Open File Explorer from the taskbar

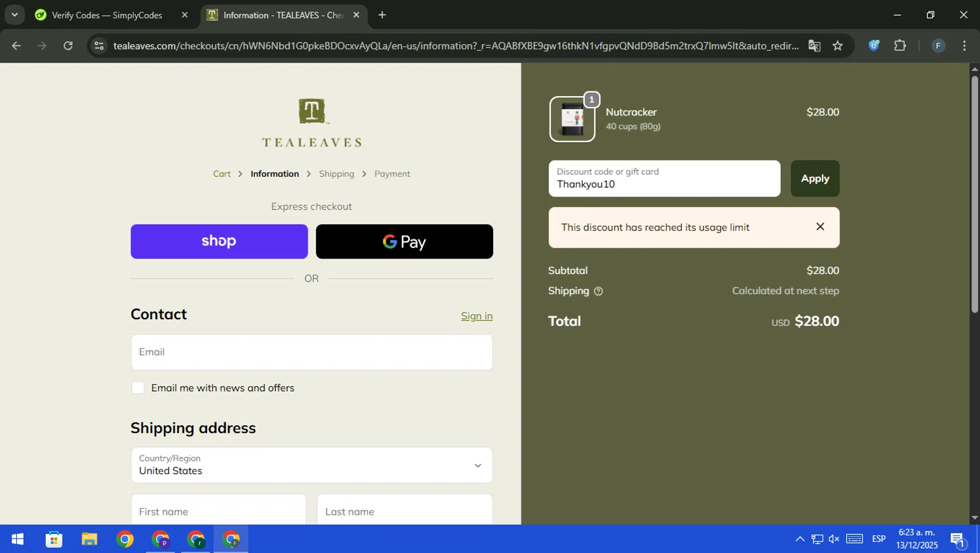(90, 539)
